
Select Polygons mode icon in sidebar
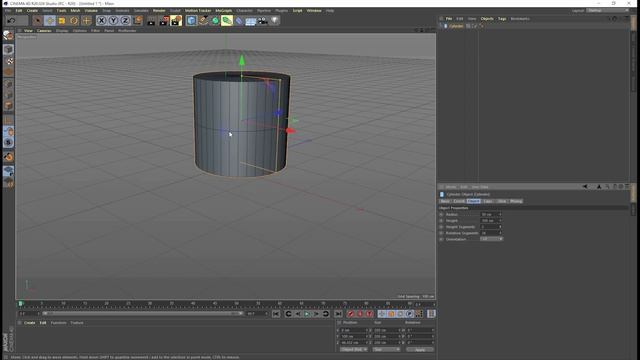[8, 106]
